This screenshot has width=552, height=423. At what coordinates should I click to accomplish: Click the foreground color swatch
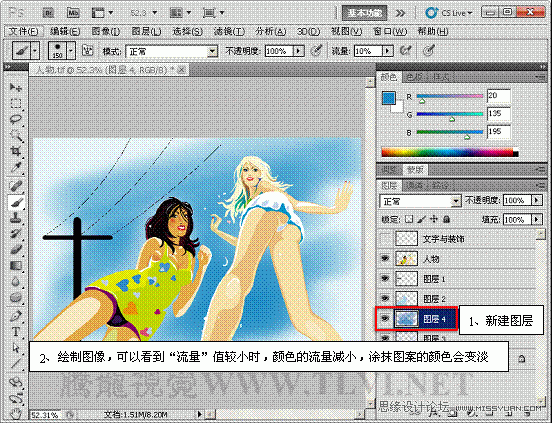(389, 98)
